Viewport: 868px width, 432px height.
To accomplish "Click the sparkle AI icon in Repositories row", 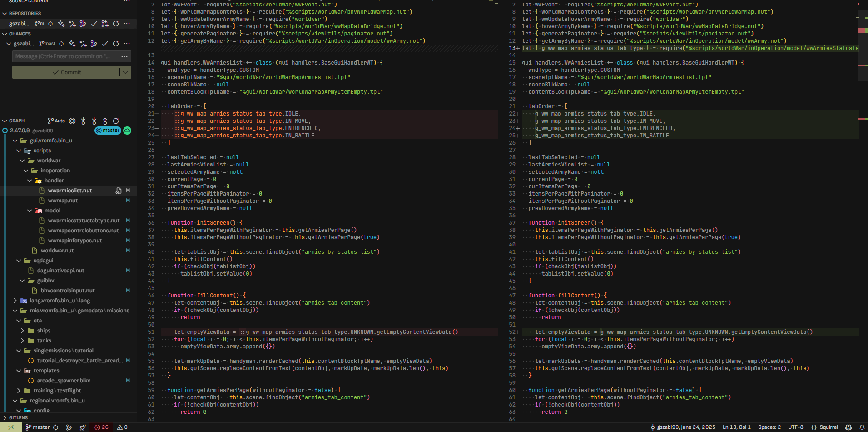I will point(61,24).
